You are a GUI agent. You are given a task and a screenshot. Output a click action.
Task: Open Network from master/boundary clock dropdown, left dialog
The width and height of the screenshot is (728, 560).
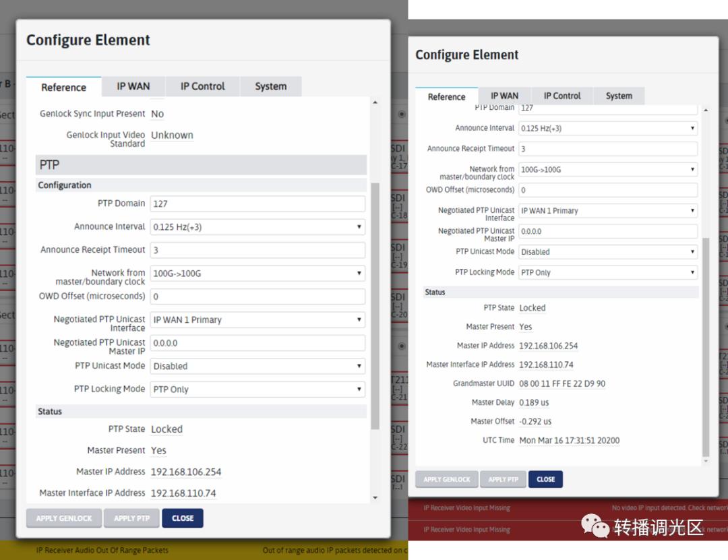(x=257, y=274)
